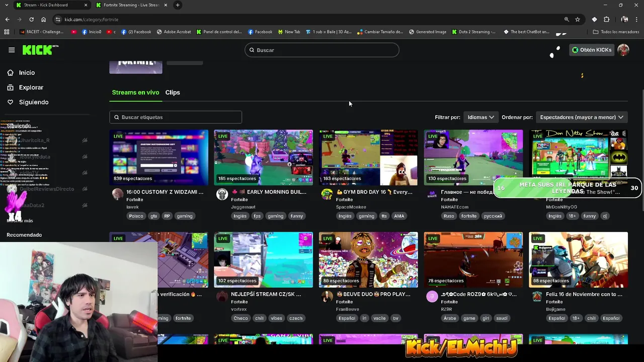
Task: Click the FranBeuve channel avatar
Action: (x=327, y=297)
